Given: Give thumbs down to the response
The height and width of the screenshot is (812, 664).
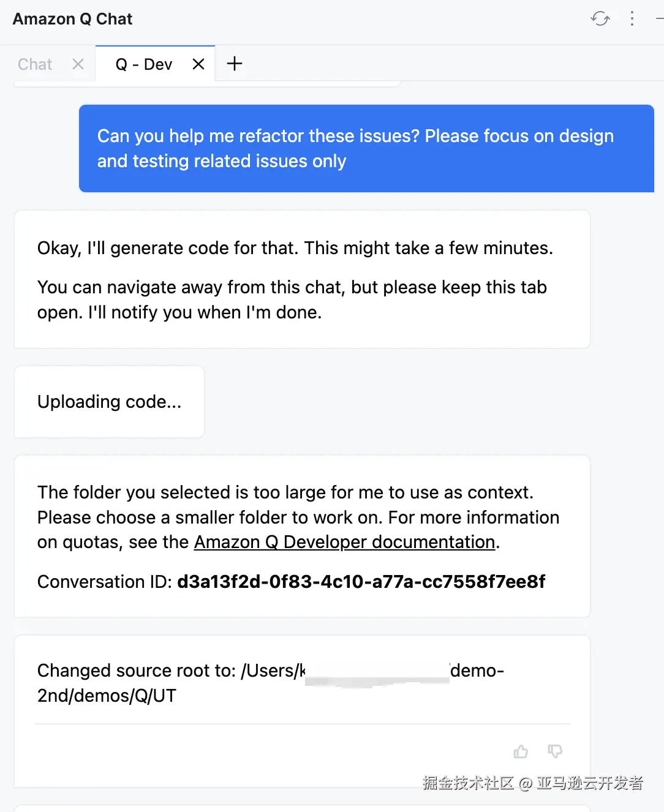Looking at the screenshot, I should [555, 751].
